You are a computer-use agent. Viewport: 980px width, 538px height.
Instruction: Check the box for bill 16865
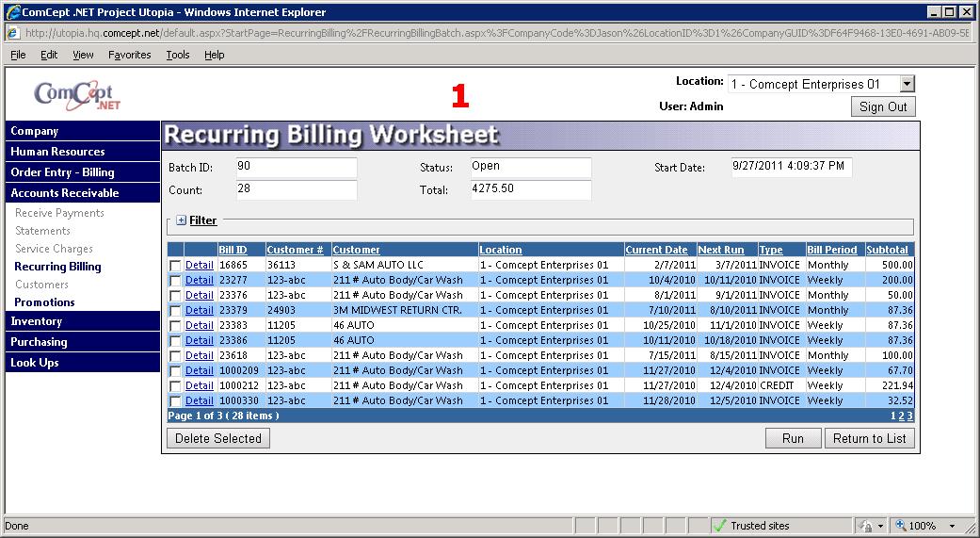(x=175, y=266)
